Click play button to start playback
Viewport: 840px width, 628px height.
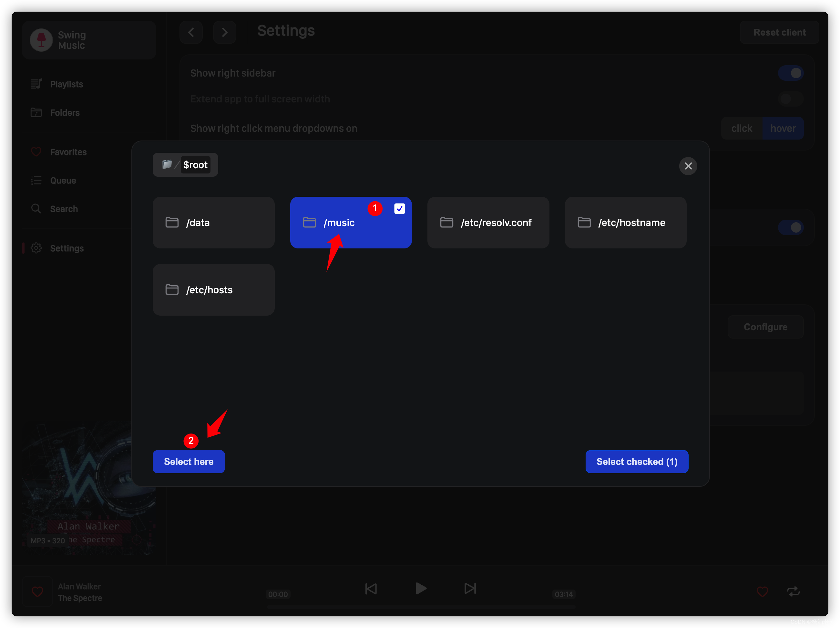pos(420,588)
